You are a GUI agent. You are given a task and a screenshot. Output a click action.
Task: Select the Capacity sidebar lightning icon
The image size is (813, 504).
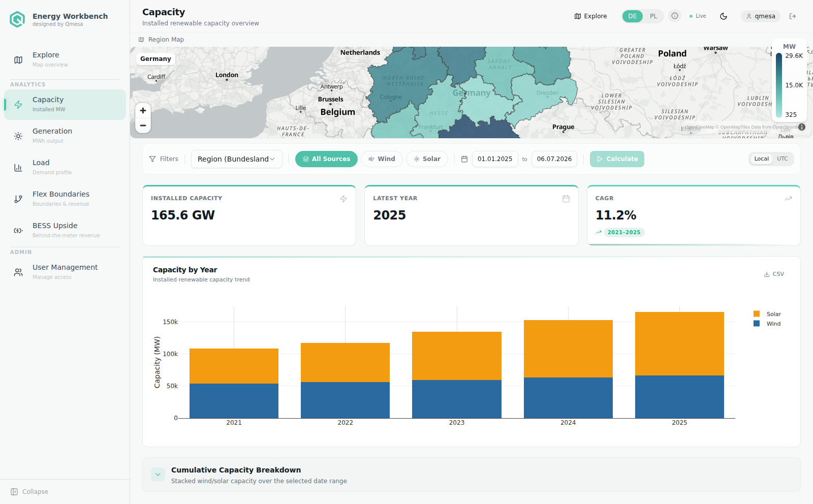click(x=18, y=105)
